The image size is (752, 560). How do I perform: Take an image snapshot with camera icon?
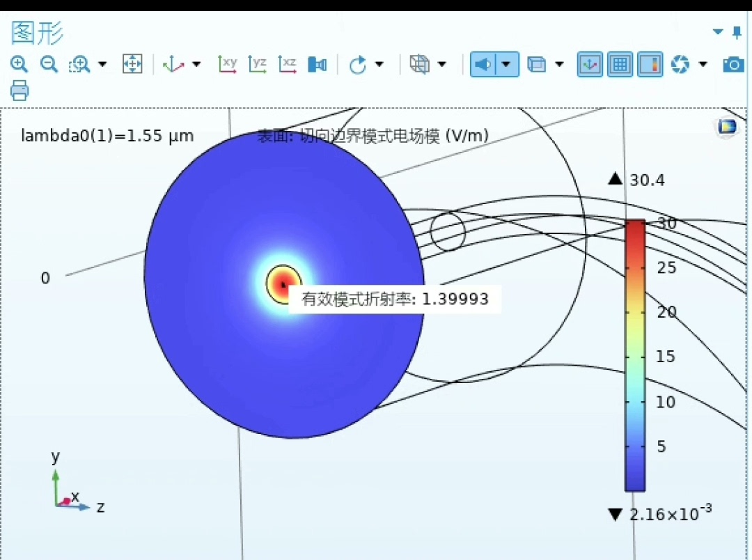(x=733, y=64)
